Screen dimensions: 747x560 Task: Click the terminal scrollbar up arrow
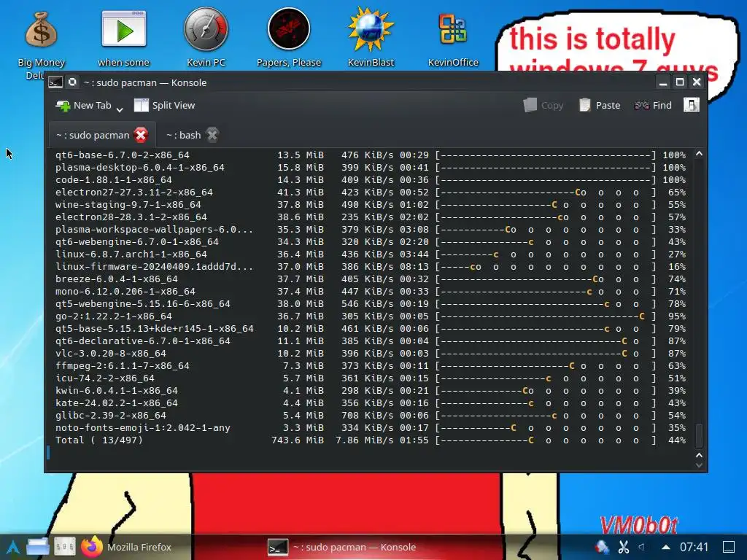pos(699,154)
